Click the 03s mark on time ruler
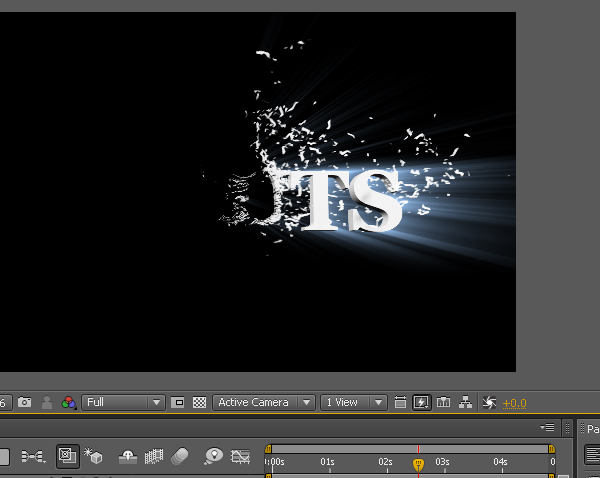 click(442, 462)
